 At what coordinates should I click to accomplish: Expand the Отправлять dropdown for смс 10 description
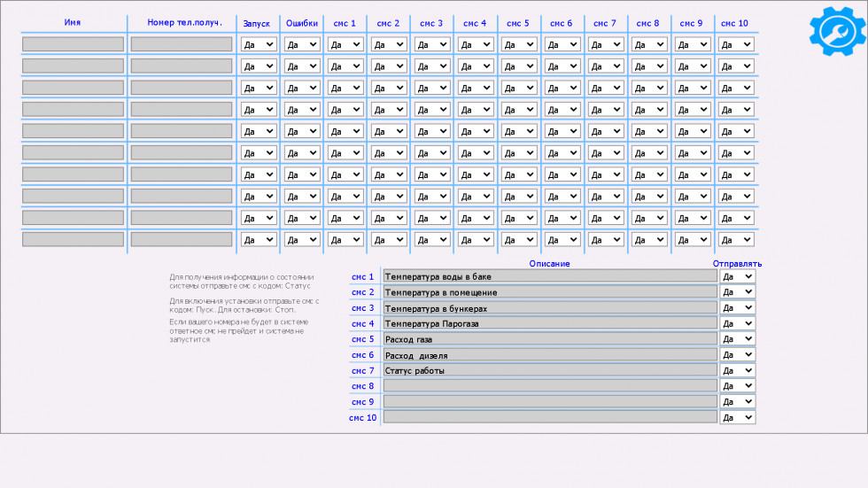[737, 417]
